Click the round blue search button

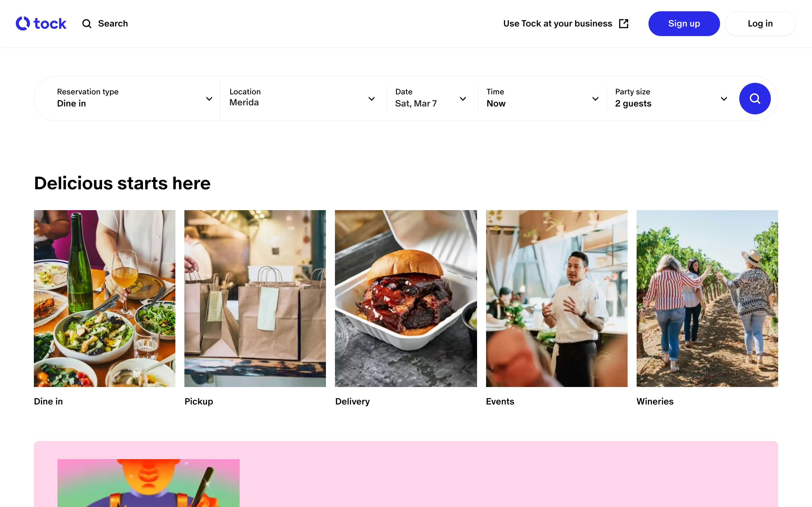click(x=754, y=99)
